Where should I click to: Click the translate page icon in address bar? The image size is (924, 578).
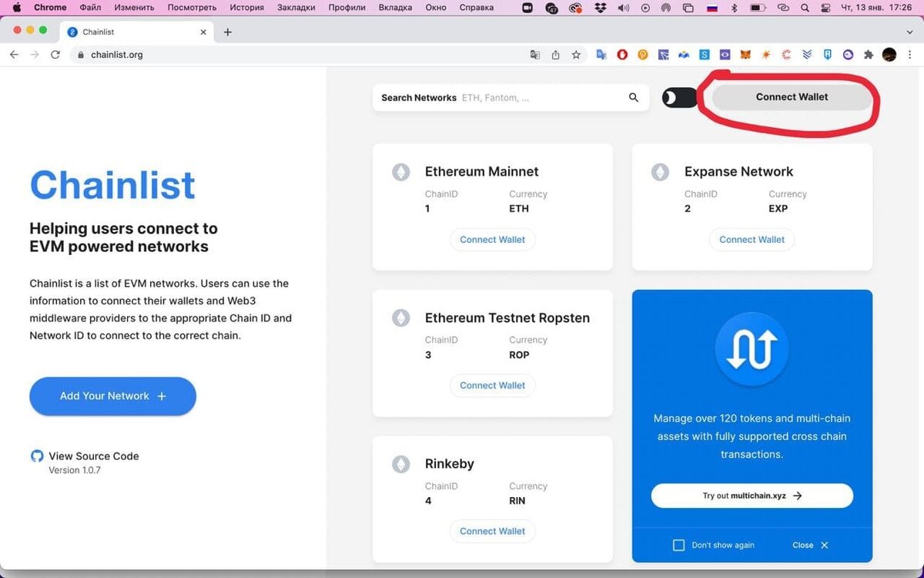535,55
